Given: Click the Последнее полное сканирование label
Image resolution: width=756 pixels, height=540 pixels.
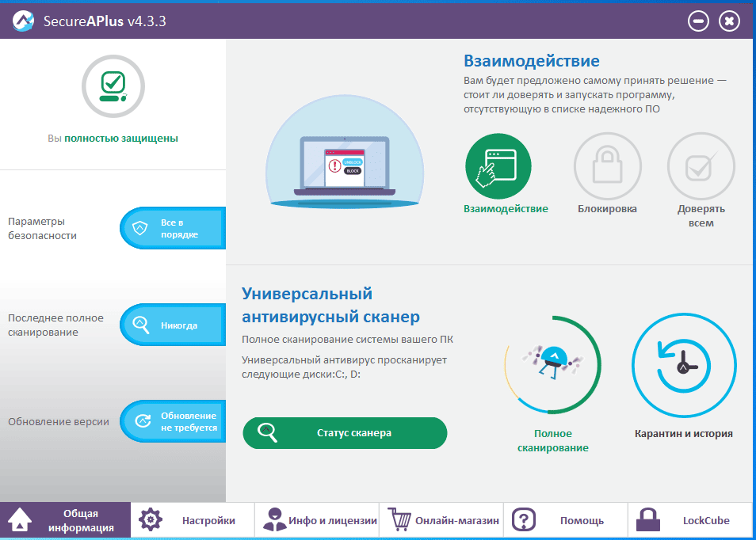Looking at the screenshot, I should pos(56,325).
